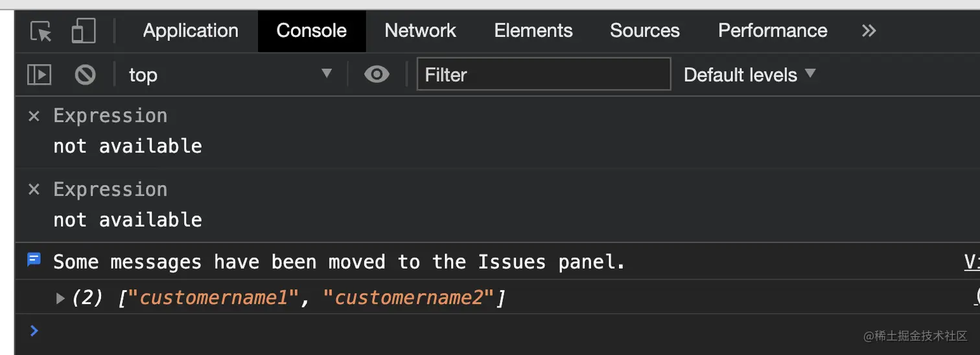Image resolution: width=980 pixels, height=355 pixels.
Task: Toggle the device toolbar icon
Action: pos(84,31)
